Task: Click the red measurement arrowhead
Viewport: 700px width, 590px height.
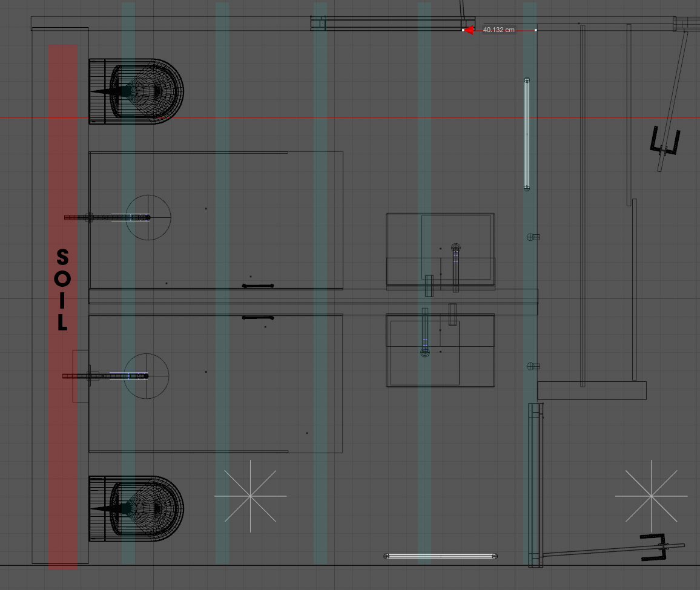Action: click(x=468, y=30)
